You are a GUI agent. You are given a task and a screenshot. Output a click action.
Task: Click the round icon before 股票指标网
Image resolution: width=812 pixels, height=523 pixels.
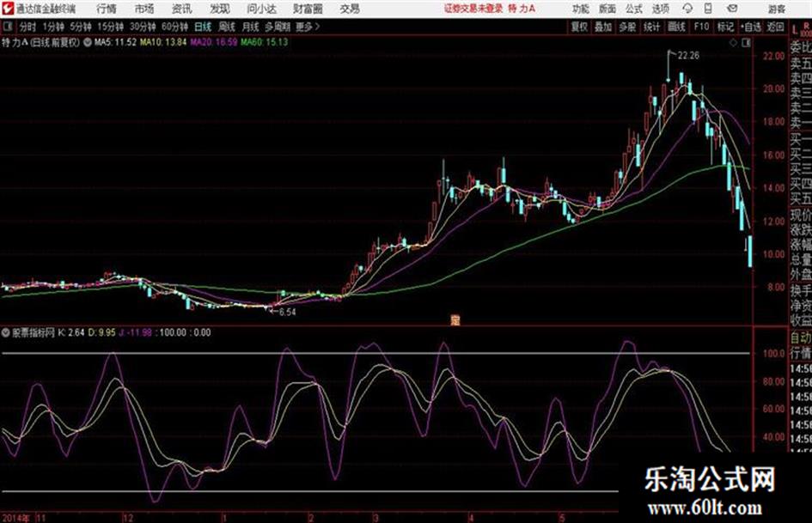[6, 333]
